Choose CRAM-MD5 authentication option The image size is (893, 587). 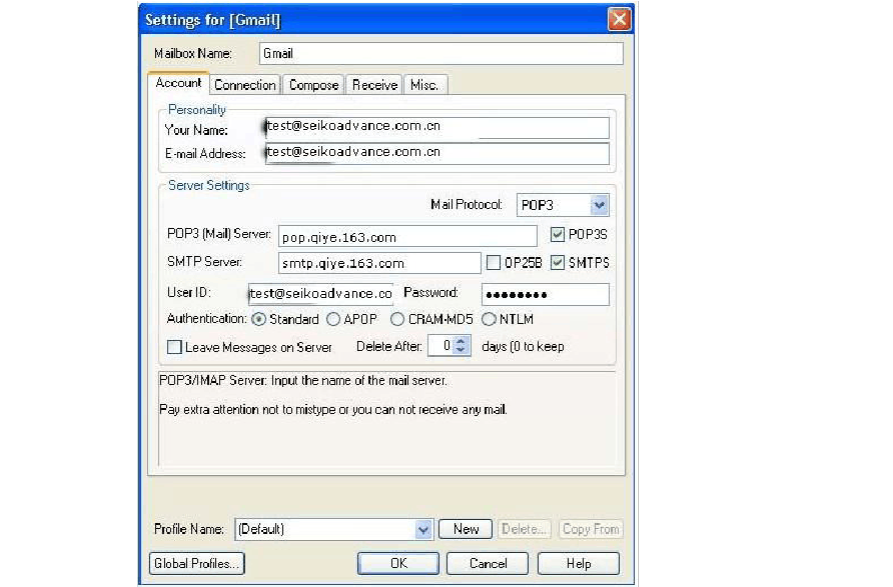pyautogui.click(x=397, y=320)
